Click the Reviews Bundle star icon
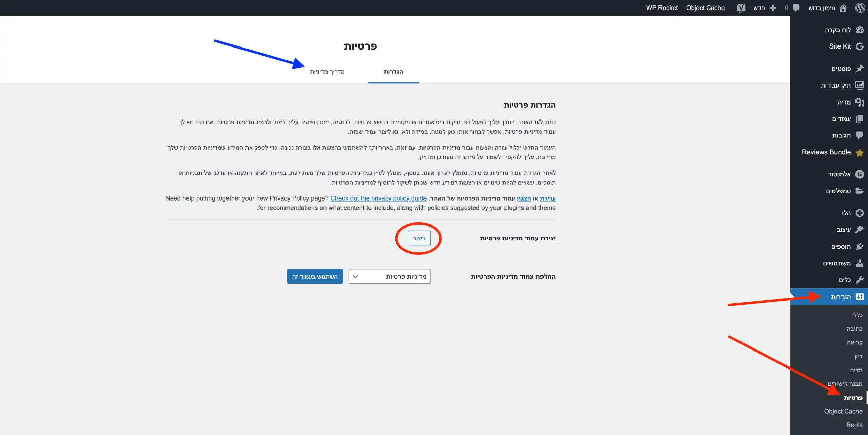 tap(860, 153)
